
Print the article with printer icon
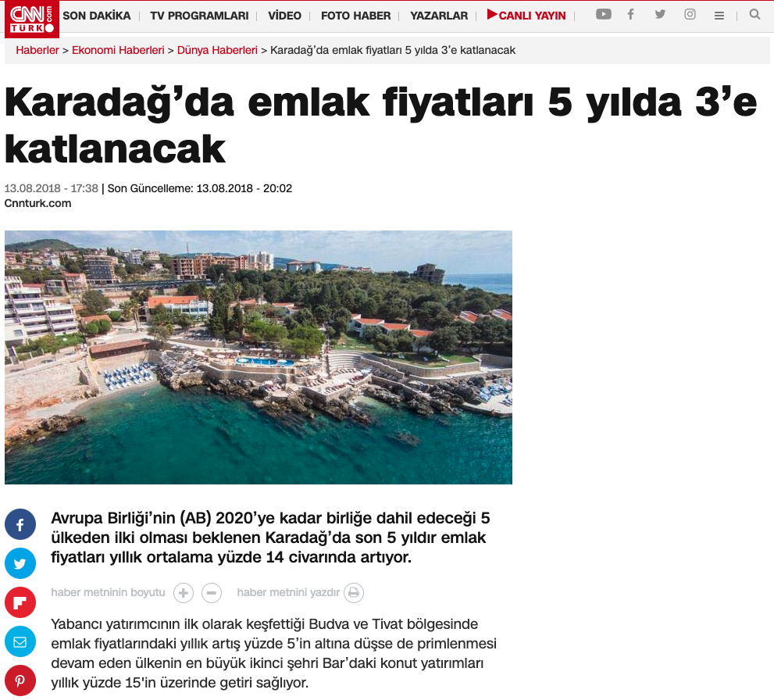point(354,593)
